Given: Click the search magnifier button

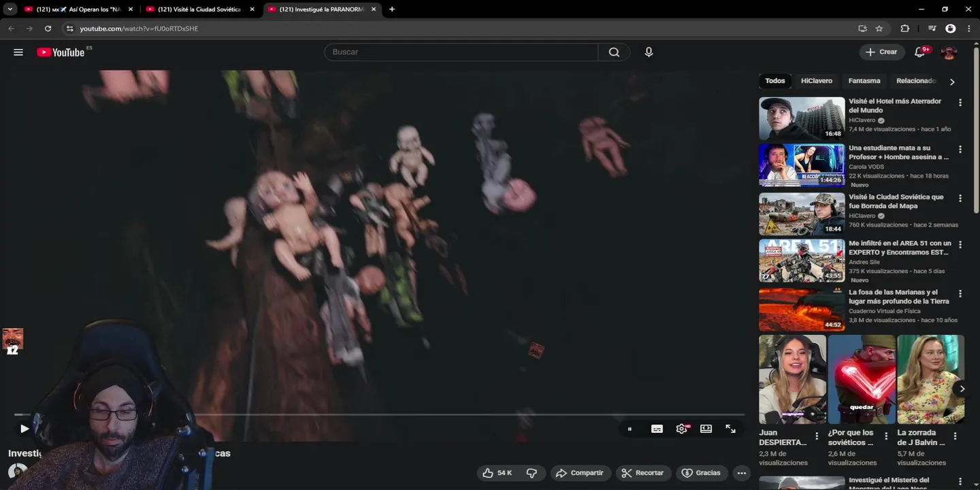Looking at the screenshot, I should pyautogui.click(x=614, y=52).
